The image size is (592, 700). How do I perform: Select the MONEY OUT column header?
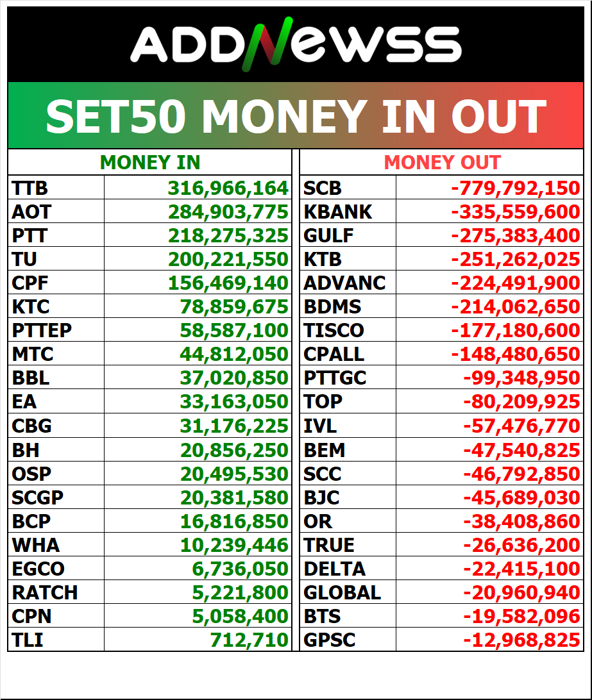coord(442,163)
